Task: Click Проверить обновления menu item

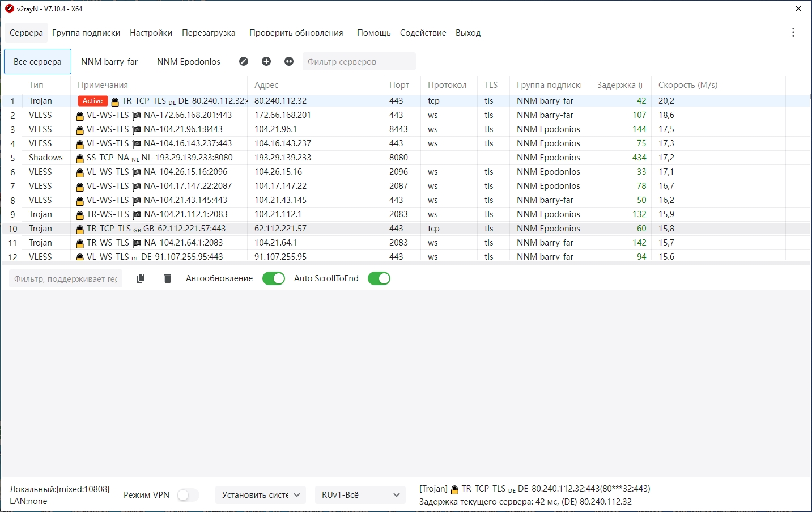Action: [296, 33]
